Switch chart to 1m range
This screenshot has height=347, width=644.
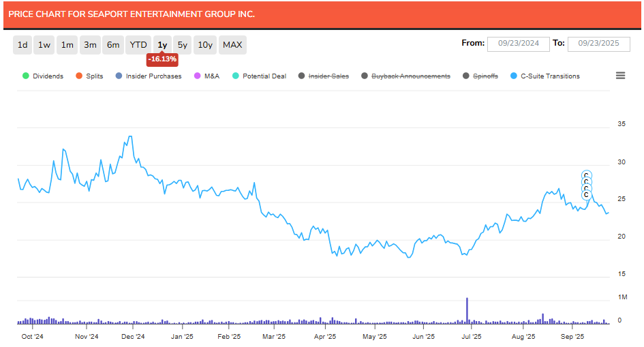tap(67, 45)
